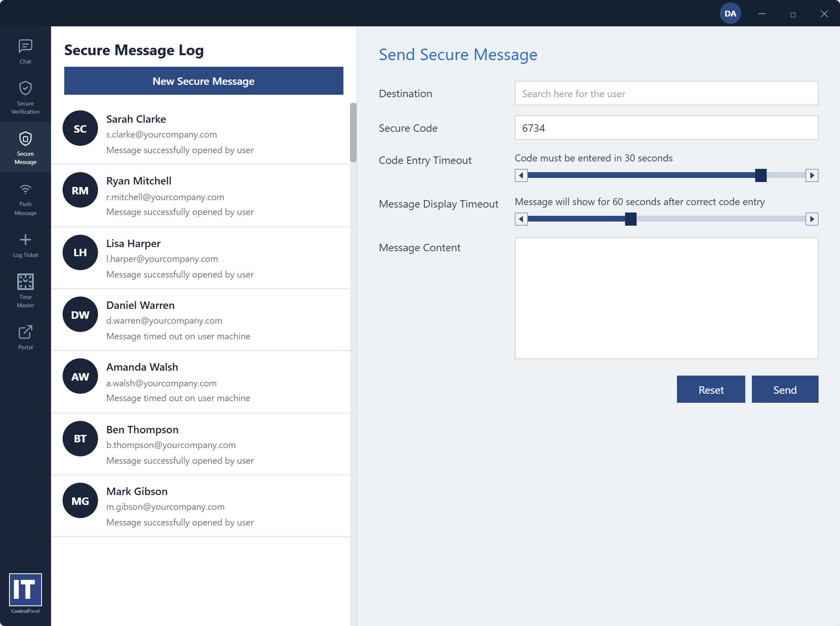This screenshot has width=840, height=626.
Task: Click the Reset button
Action: pyautogui.click(x=711, y=389)
